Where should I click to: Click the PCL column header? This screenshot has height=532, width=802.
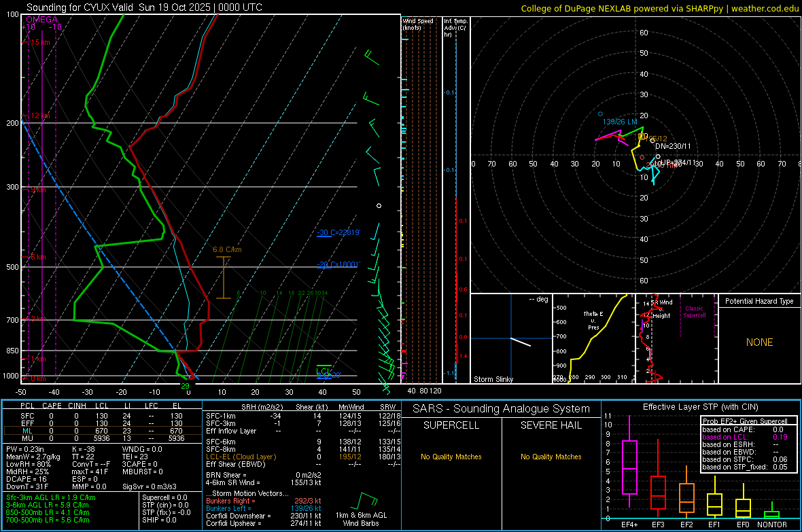pyautogui.click(x=27, y=406)
